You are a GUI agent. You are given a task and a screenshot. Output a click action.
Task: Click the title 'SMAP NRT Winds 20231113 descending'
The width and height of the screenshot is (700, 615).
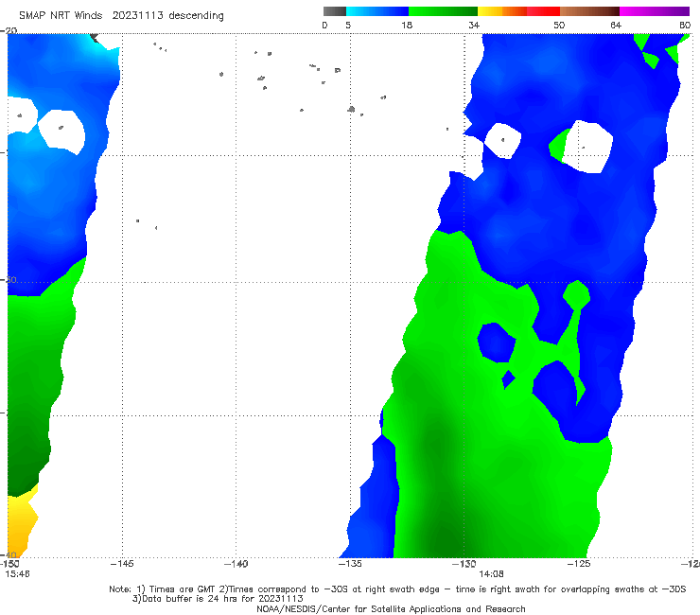pos(121,16)
